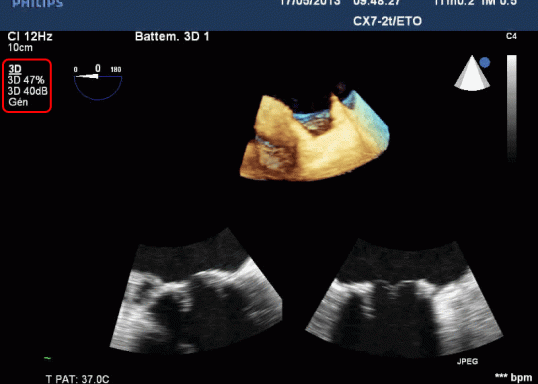Screen dimensions: 538x384
Task: Click the blue dot orientation marker
Action: coord(485,62)
